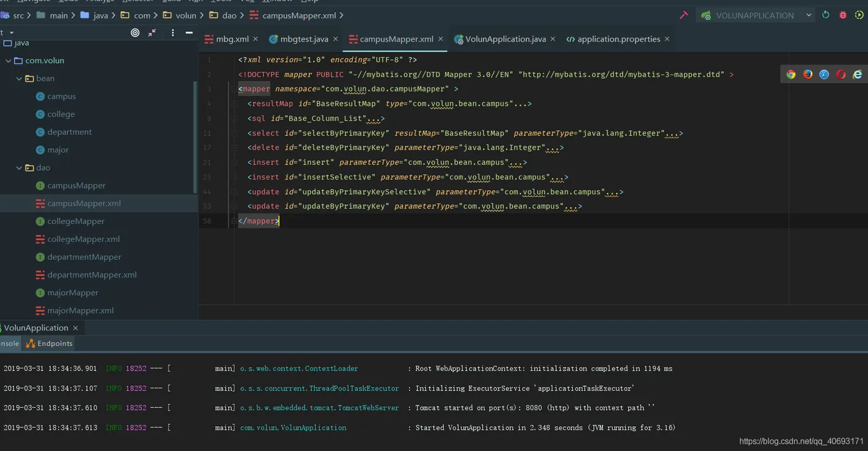868x451 pixels.
Task: Collapse the com.volun package node
Action: coord(8,61)
